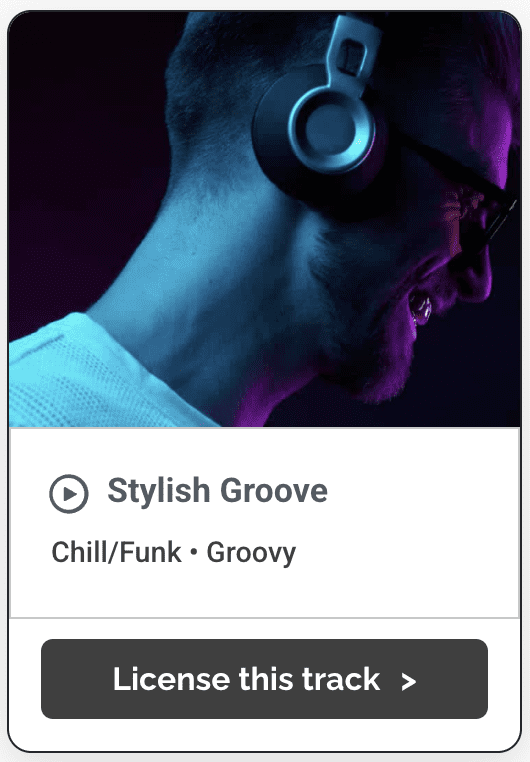Click the bullet separator before Groovy
The image size is (530, 762).
pyautogui.click(x=194, y=553)
